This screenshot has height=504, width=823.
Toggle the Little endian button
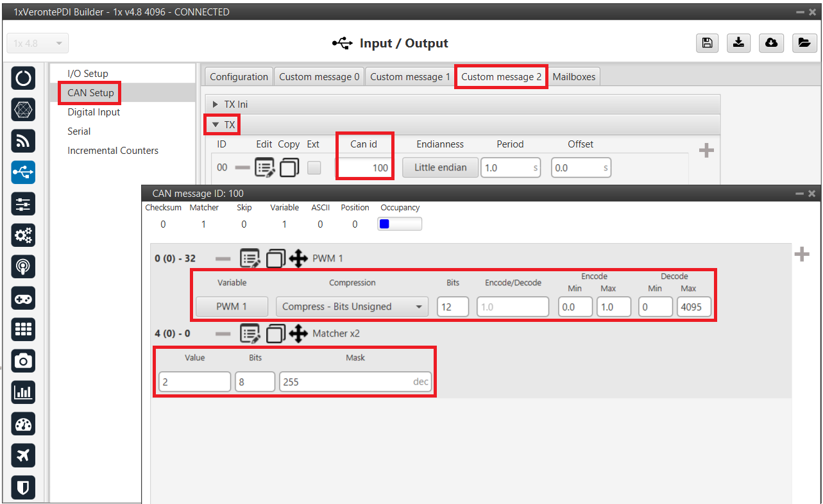[x=439, y=168]
